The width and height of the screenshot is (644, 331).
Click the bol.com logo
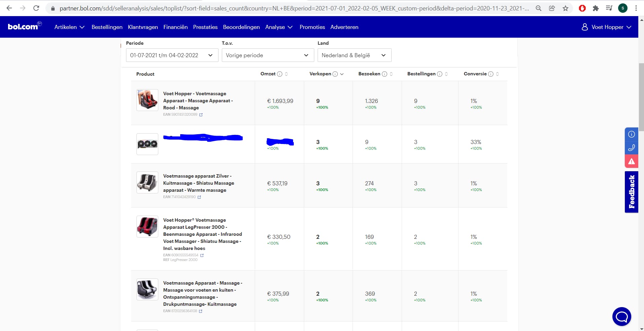click(25, 26)
